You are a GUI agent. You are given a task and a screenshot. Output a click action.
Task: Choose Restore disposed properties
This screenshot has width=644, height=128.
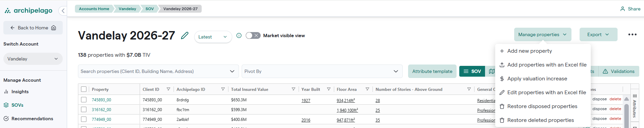(543, 106)
